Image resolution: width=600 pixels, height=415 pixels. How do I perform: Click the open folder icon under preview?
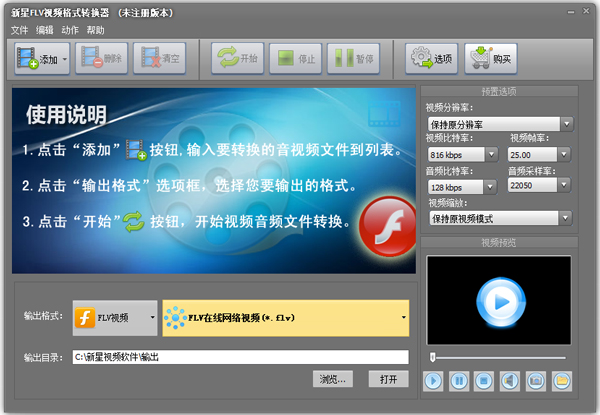[562, 381]
